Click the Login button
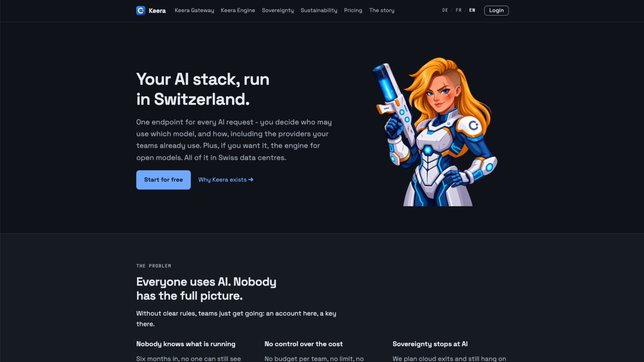The height and width of the screenshot is (362, 644). tap(496, 11)
